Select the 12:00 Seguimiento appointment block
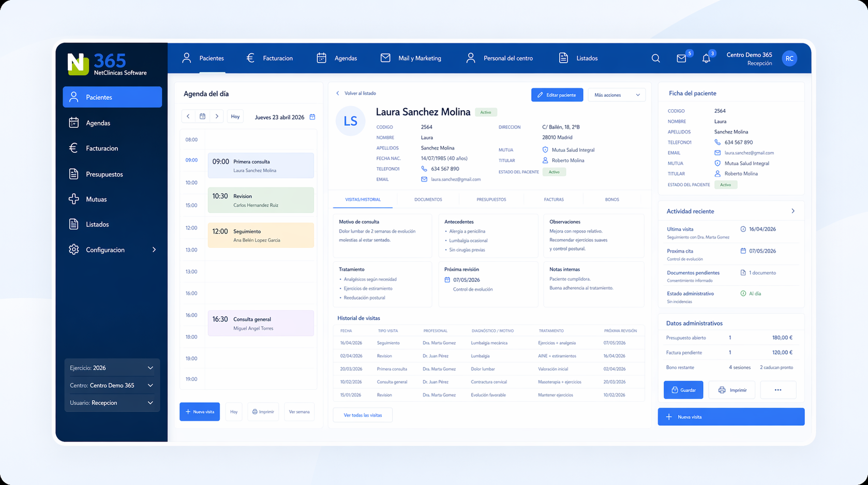Image resolution: width=868 pixels, height=485 pixels. click(261, 236)
